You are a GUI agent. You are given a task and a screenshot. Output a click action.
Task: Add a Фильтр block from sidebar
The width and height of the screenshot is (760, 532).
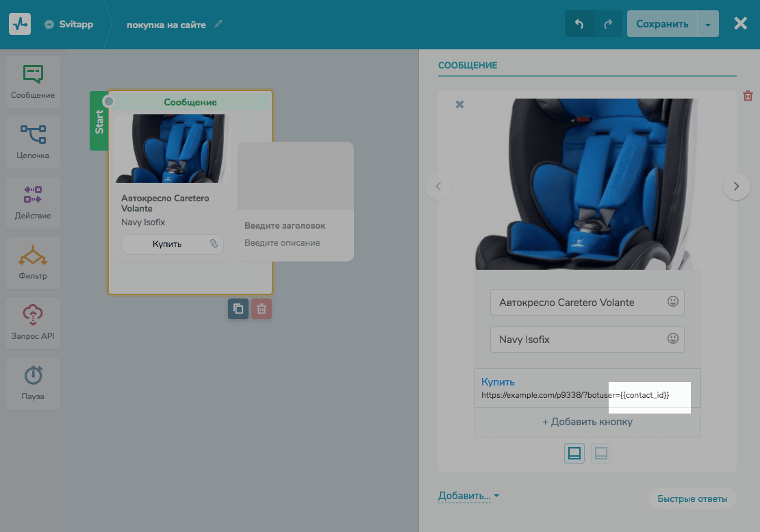(33, 262)
